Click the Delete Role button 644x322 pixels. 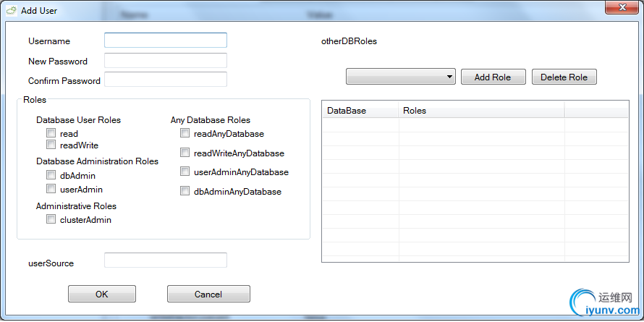point(564,77)
